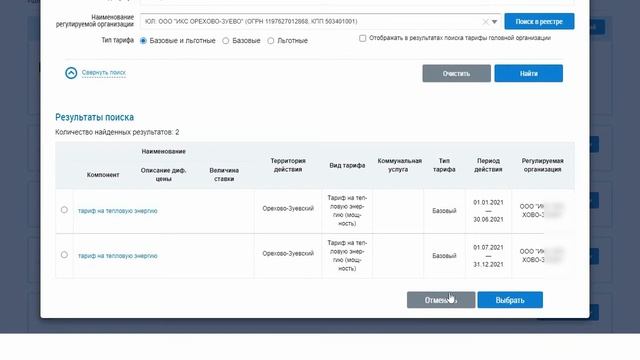Click the 'Очистить' button
640x360 pixels.
[456, 73]
